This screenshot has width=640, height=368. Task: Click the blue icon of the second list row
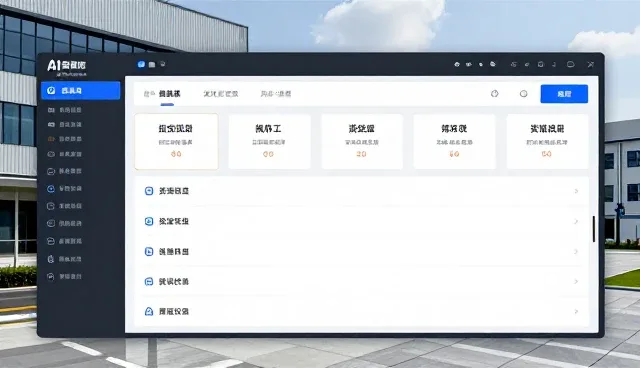pos(149,222)
